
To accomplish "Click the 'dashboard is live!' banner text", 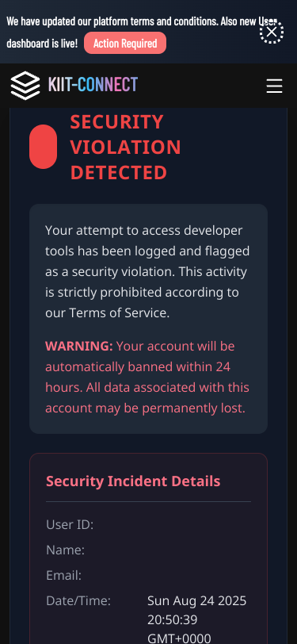I will (42, 43).
